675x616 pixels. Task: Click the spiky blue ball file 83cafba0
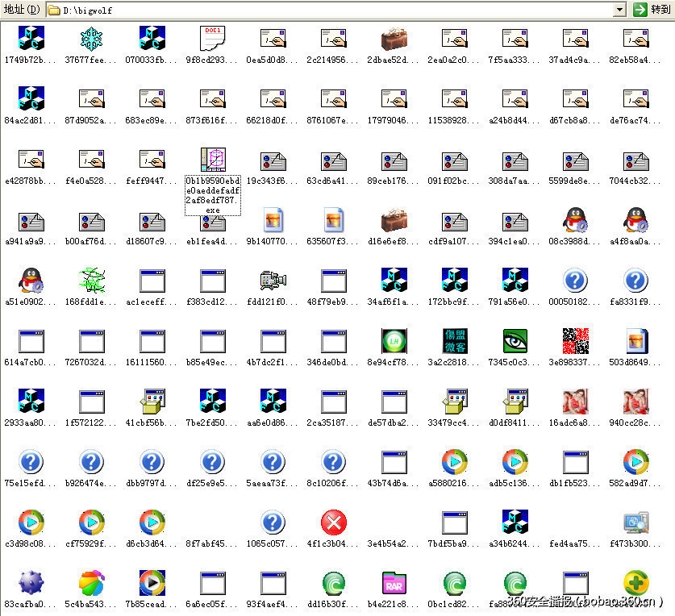click(31, 582)
